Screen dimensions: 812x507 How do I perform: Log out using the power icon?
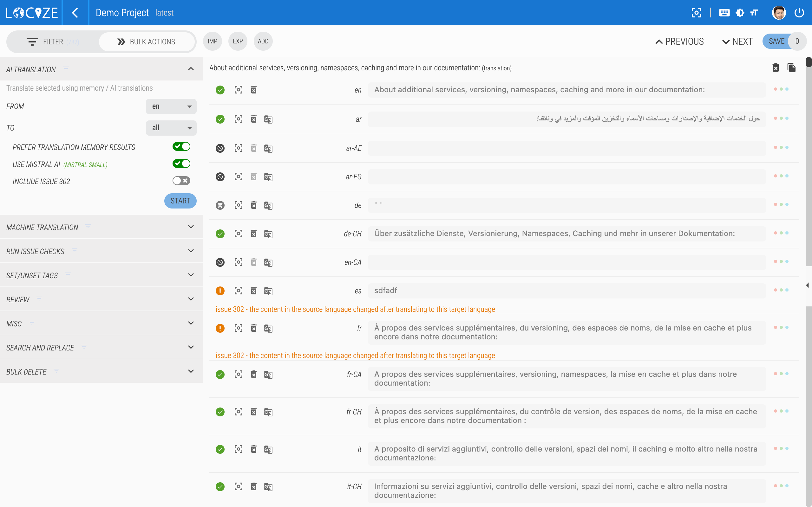[x=800, y=12]
